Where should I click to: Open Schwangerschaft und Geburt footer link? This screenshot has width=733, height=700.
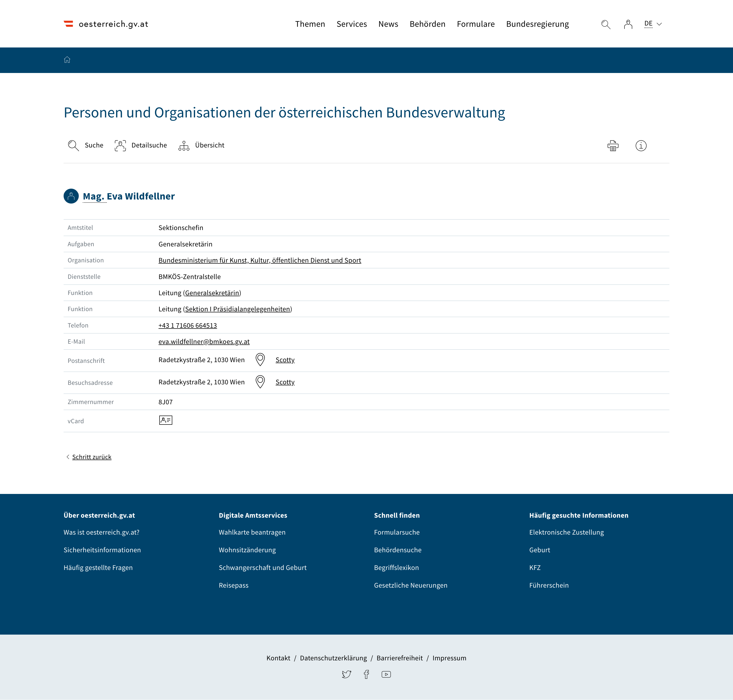(x=263, y=567)
